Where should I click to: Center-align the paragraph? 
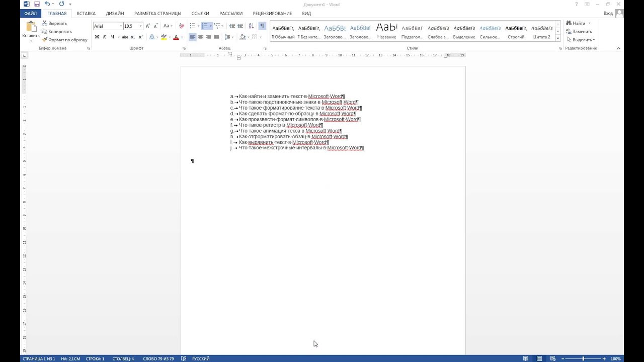[x=200, y=37]
